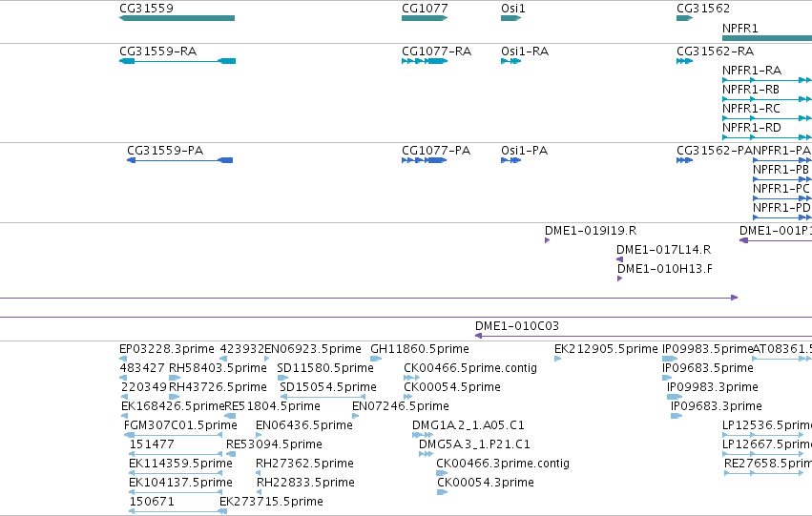Select the NPFR1-PC protein feature
Image resolution: width=812 pixels, height=516 pixels.
click(782, 198)
